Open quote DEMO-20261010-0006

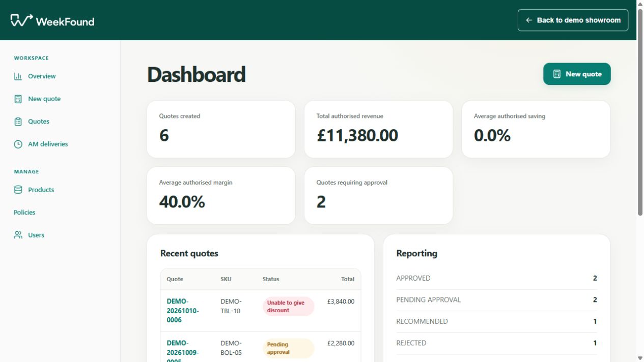[x=183, y=311]
